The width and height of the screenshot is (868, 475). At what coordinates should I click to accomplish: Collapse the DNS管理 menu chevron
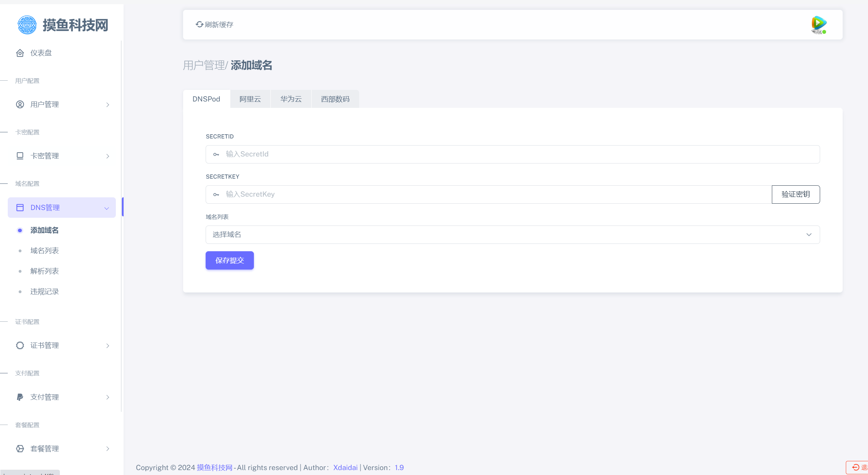point(107,208)
